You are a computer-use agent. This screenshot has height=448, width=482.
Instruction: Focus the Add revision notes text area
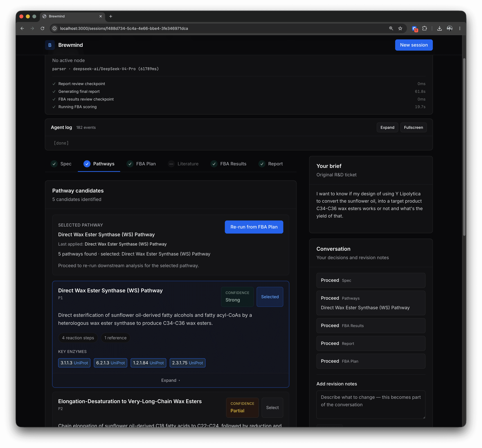pyautogui.click(x=371, y=405)
